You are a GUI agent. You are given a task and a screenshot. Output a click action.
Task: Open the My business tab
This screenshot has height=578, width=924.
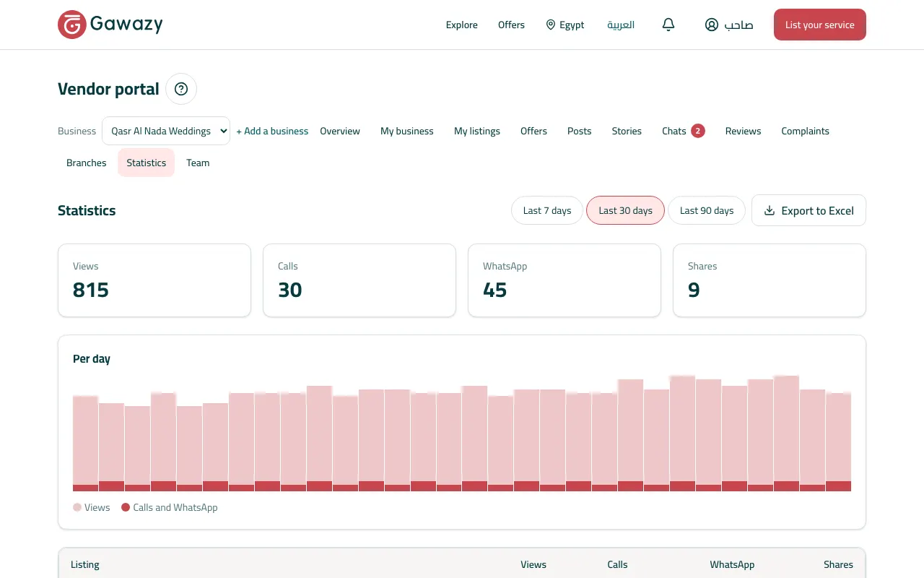coord(407,131)
